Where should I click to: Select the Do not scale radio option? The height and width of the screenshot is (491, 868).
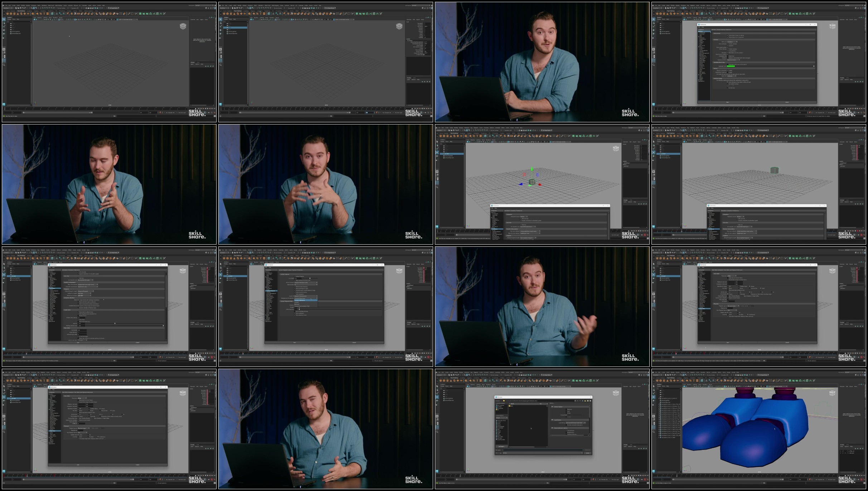coord(727,88)
